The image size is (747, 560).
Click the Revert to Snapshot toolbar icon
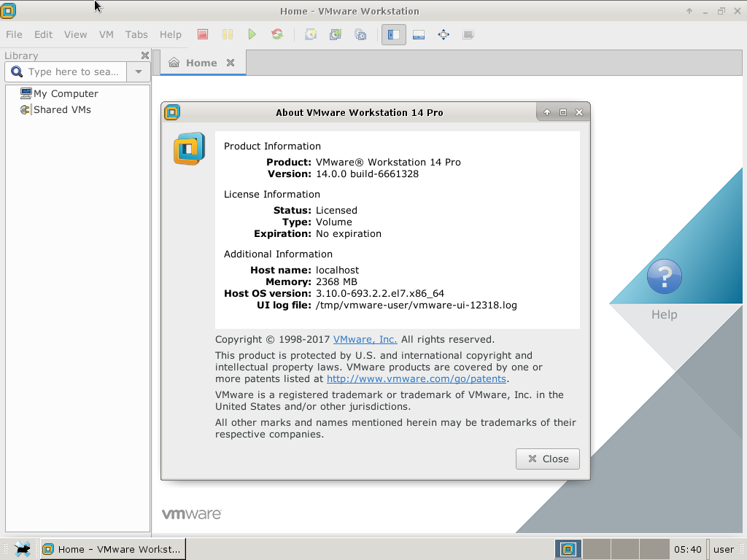[336, 34]
